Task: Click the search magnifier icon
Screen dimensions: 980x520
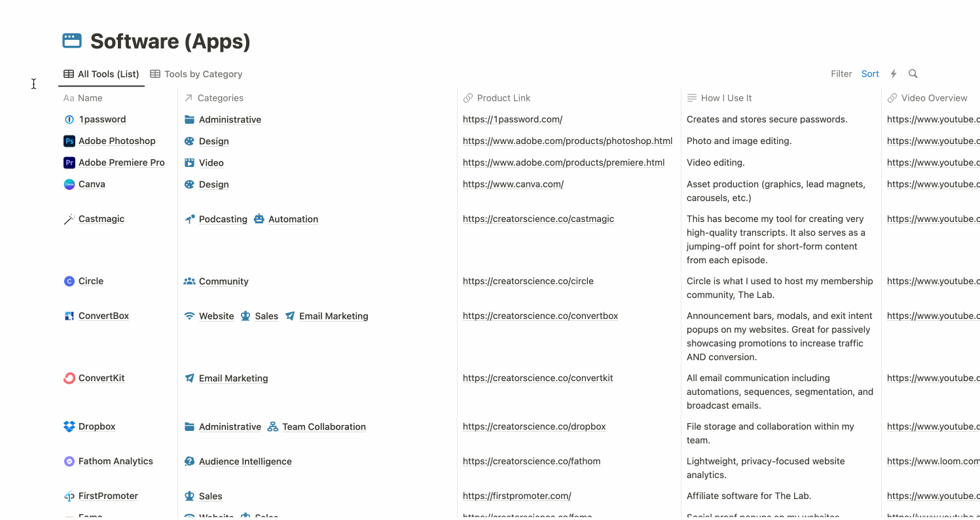Action: pos(913,74)
